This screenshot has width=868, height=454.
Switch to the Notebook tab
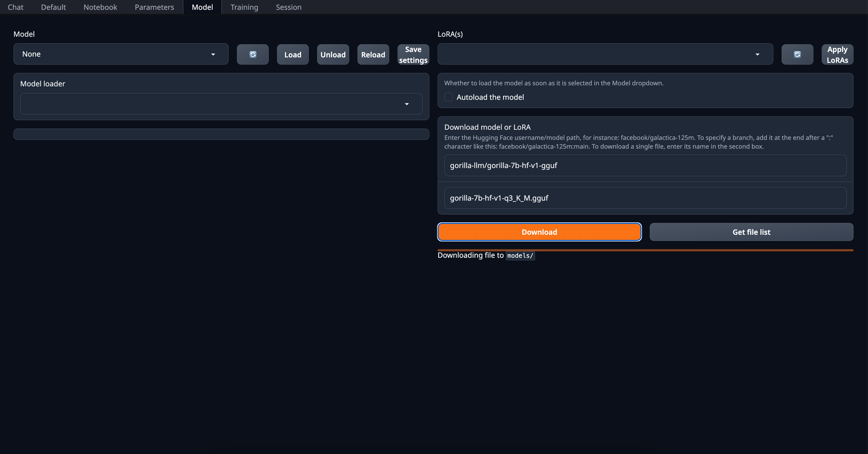pos(100,7)
